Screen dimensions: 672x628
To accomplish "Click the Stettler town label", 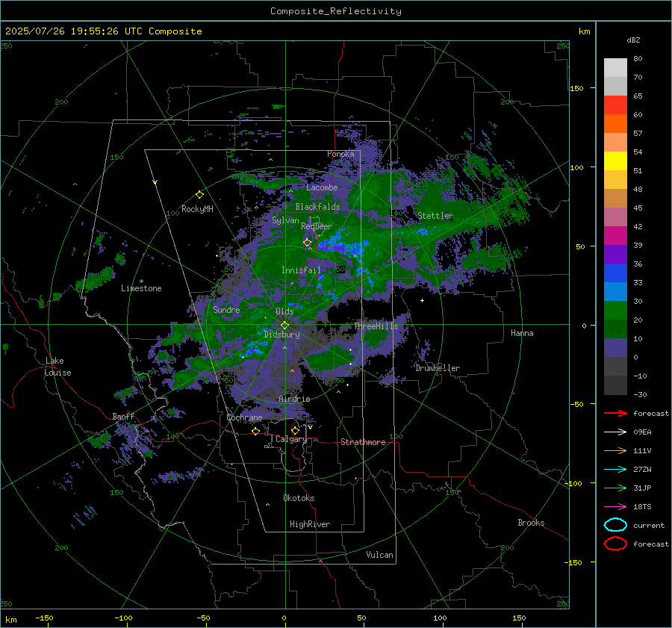I will point(435,216).
